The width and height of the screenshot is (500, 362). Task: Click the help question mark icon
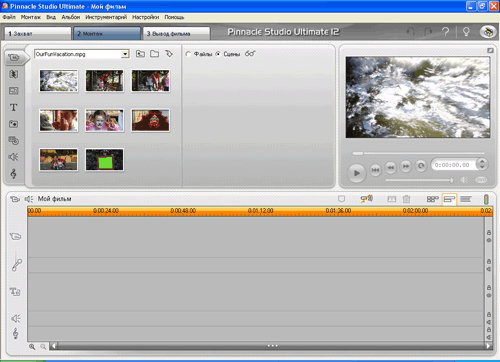tap(445, 32)
